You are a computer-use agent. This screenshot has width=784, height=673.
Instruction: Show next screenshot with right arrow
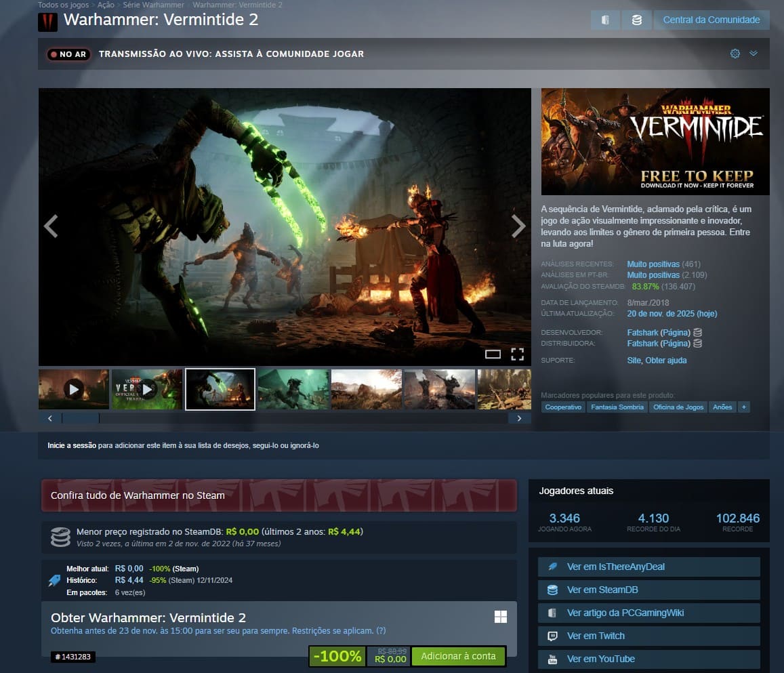tap(518, 226)
